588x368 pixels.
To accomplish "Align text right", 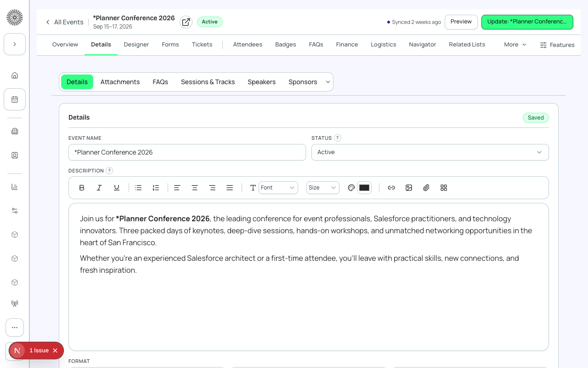I will click(212, 188).
